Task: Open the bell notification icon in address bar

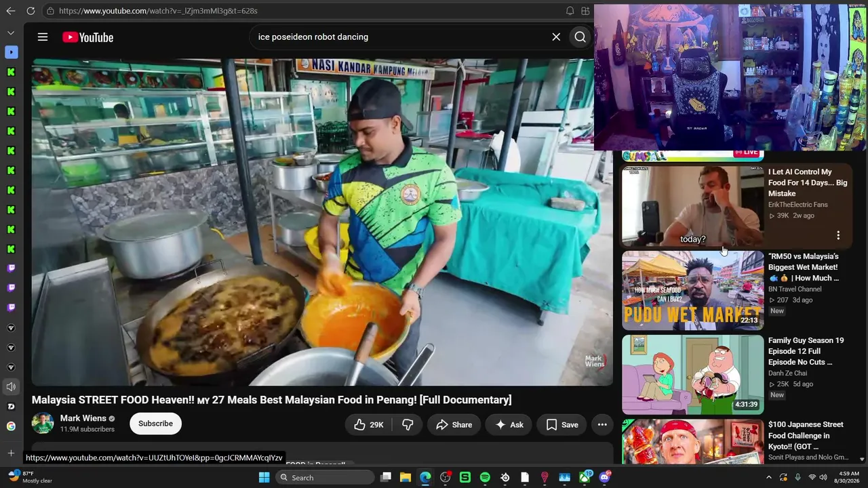Action: [570, 11]
